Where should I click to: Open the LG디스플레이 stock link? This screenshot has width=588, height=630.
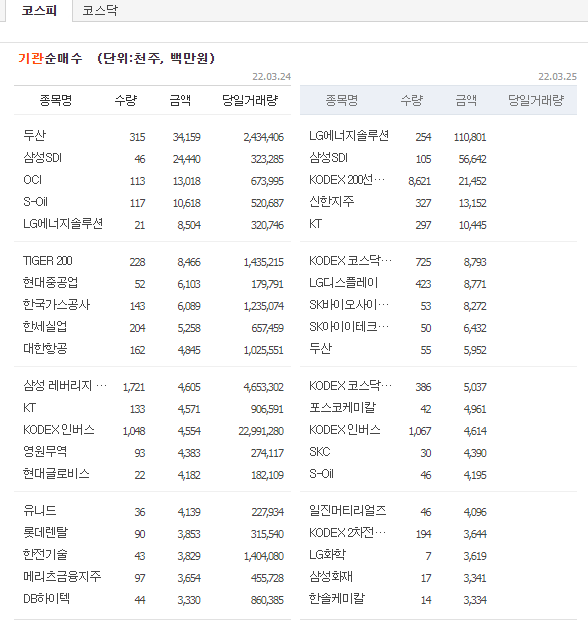[x=344, y=283]
